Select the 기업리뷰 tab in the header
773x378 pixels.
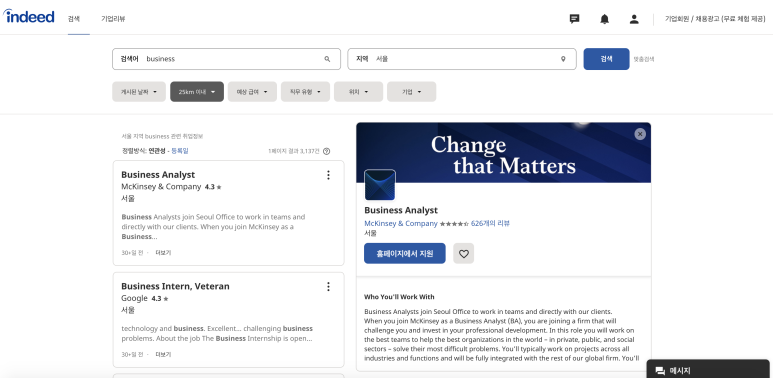113,19
